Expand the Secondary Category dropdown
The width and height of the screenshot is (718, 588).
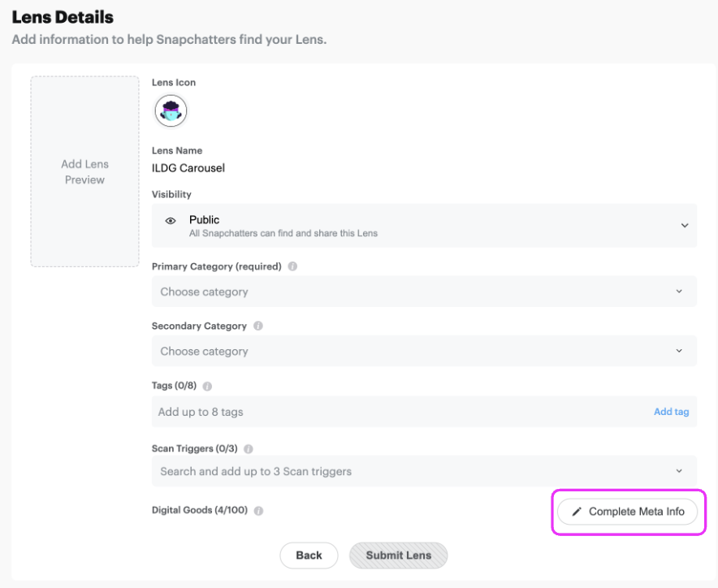424,352
